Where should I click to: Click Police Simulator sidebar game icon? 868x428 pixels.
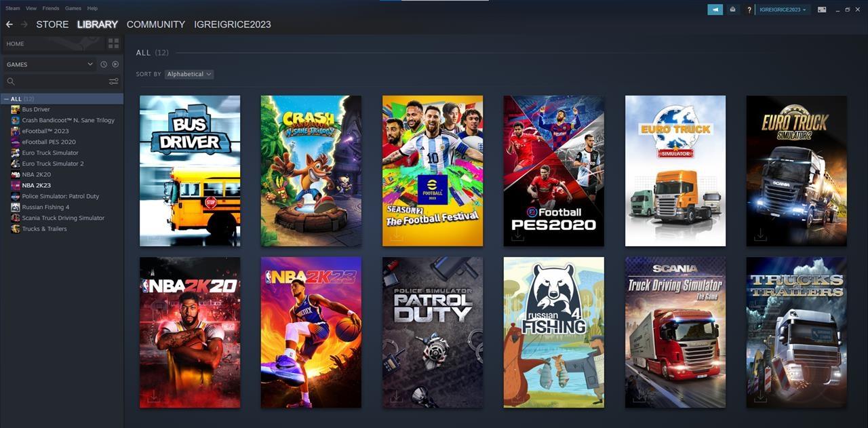(16, 196)
